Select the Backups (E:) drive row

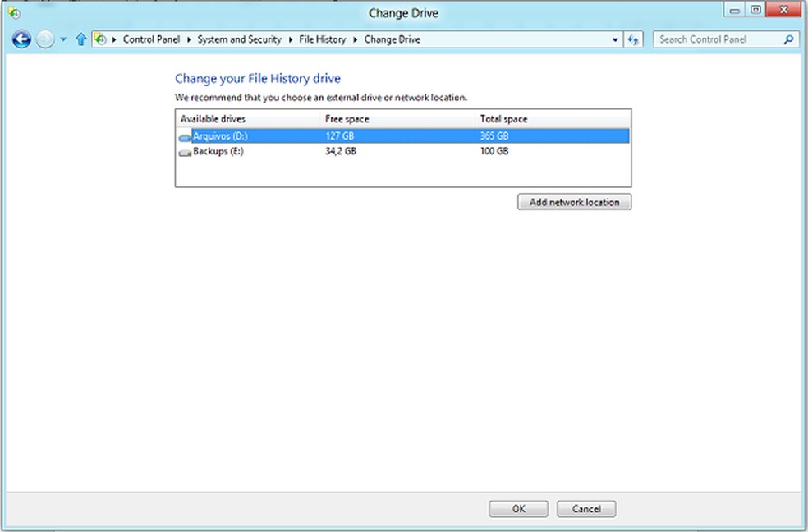(403, 151)
